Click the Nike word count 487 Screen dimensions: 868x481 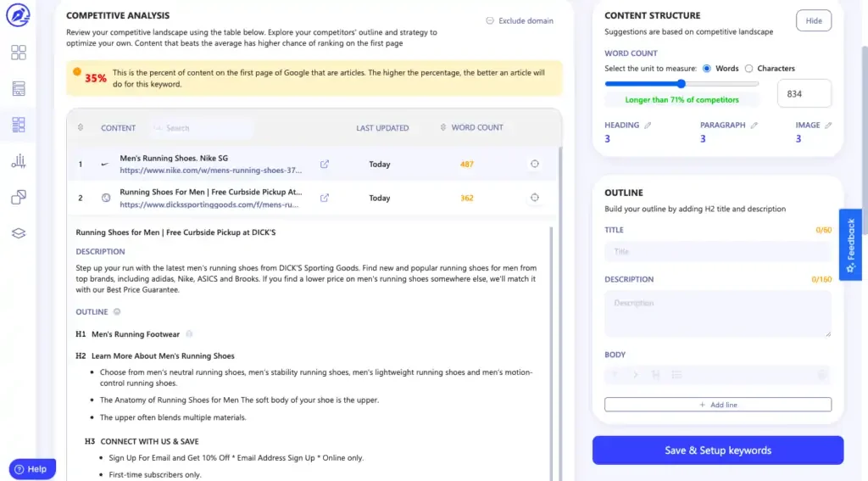[467, 164]
